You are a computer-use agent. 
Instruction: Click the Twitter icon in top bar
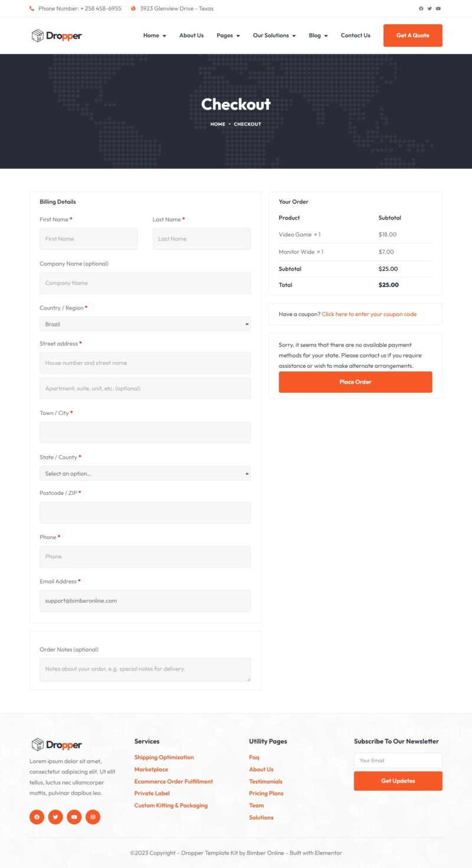tap(430, 9)
